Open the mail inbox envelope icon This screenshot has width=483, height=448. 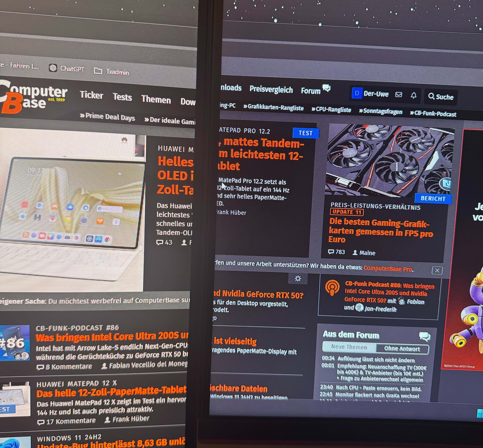coord(399,95)
